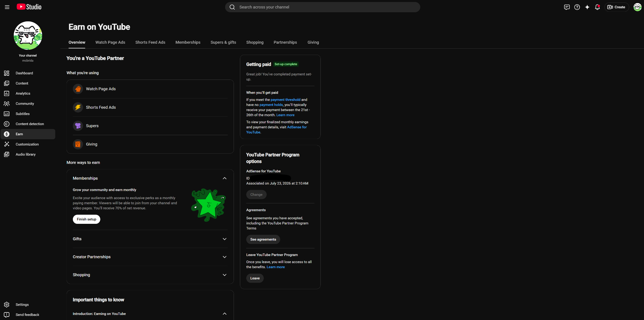Screen dimensions: 644x320
Task: Click the Change AdSense button
Action: point(256,195)
